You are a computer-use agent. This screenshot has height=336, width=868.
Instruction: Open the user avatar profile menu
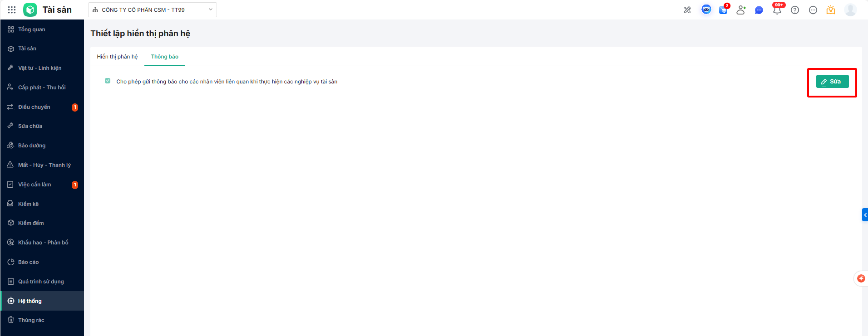tap(850, 10)
